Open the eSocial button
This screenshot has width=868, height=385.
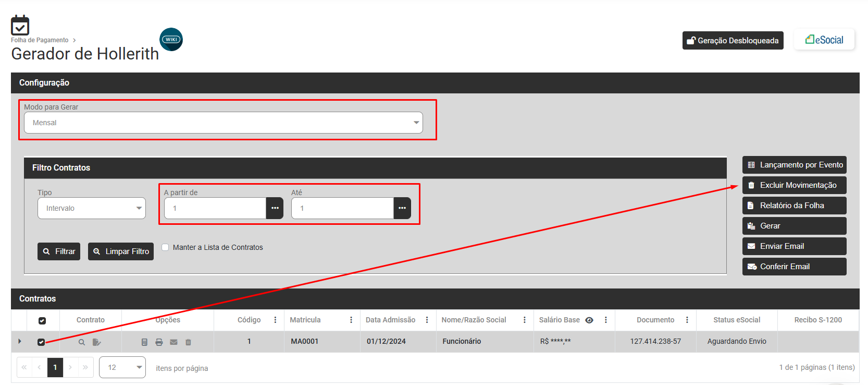pos(824,40)
